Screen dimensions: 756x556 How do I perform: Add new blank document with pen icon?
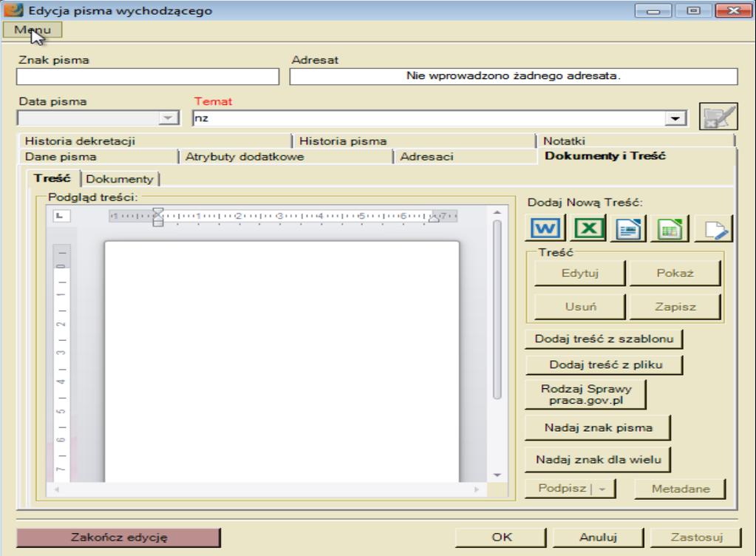click(715, 228)
